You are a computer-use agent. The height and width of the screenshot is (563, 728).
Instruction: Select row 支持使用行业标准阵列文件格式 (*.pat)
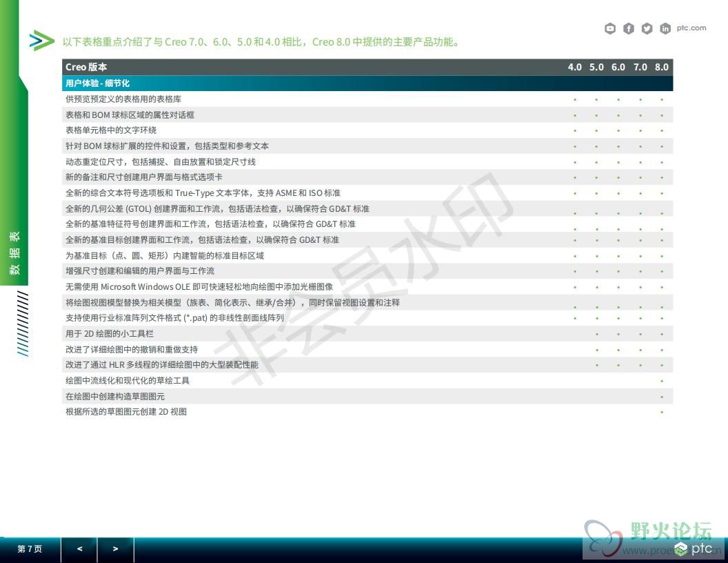[367, 318]
